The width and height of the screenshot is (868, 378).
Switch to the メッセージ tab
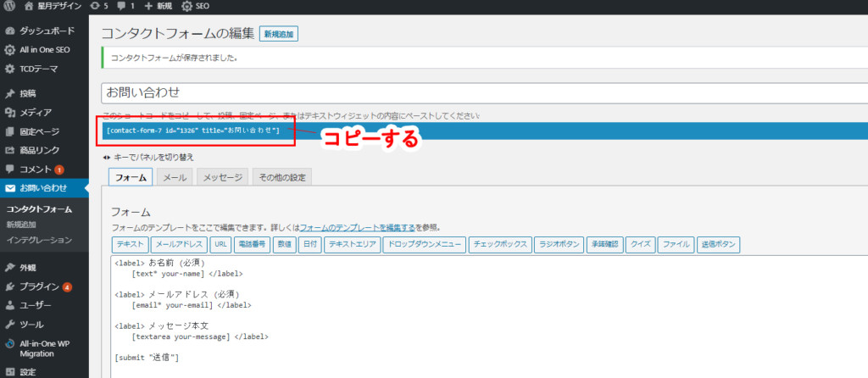(x=223, y=177)
